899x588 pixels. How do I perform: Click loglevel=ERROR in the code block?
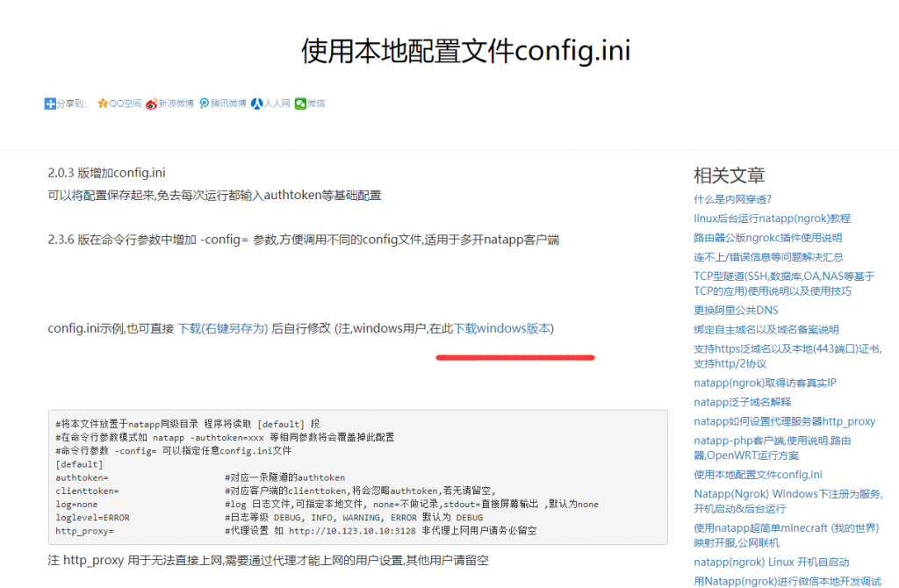(x=92, y=518)
